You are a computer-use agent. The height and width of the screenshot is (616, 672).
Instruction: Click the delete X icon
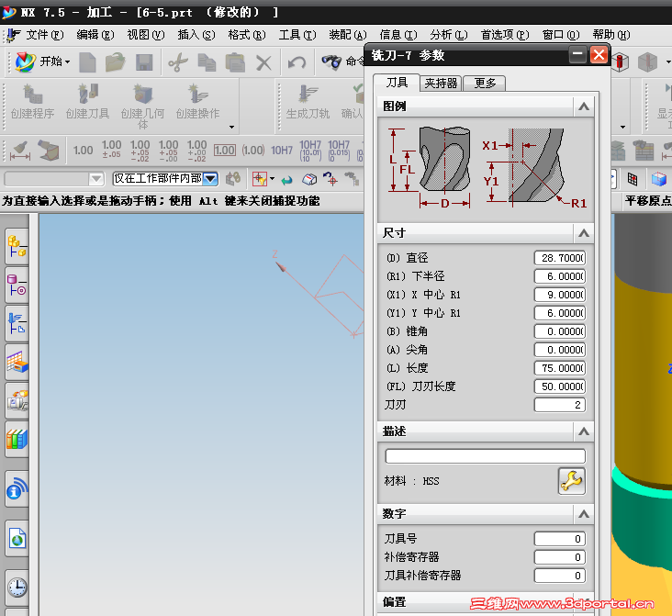(263, 63)
